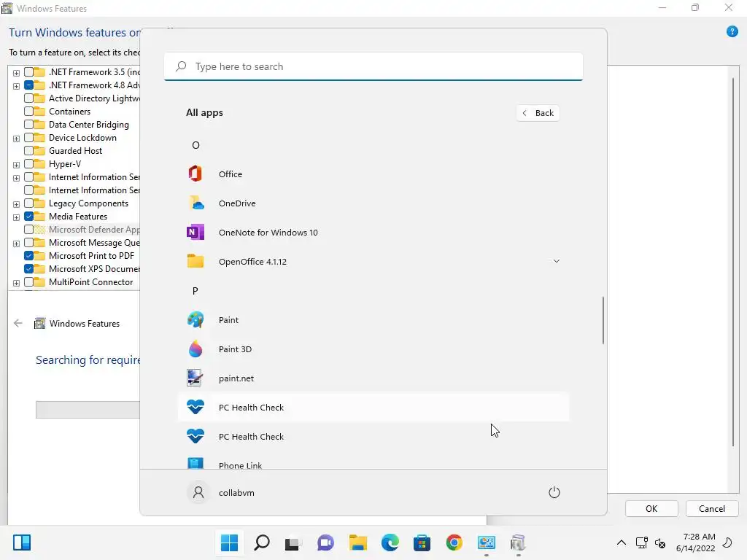Open OneNote for Windows 10
The image size is (747, 560).
click(373, 233)
